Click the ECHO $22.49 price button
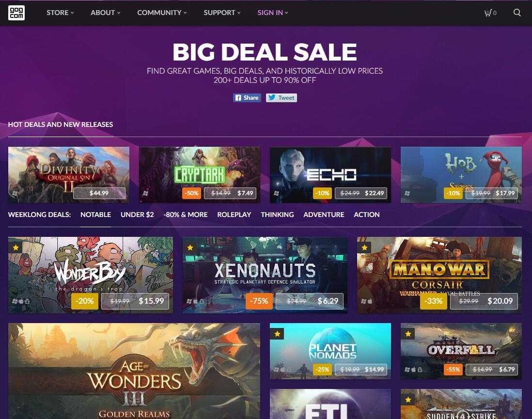Image resolution: width=532 pixels, height=419 pixels. coord(361,193)
